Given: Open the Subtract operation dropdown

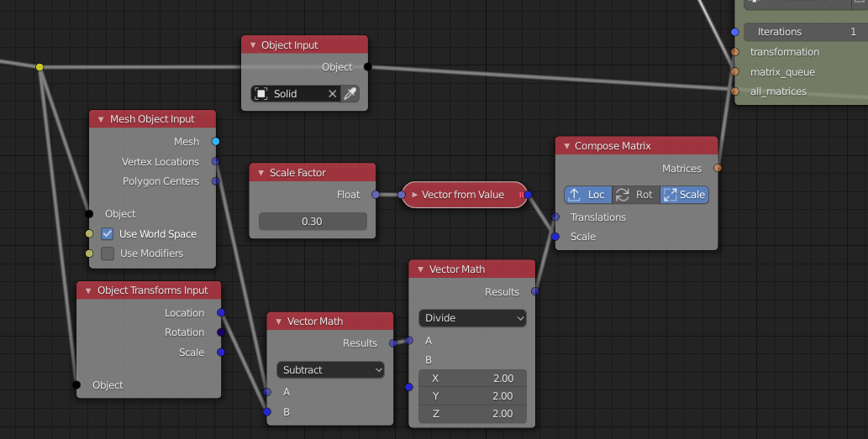Looking at the screenshot, I should tap(331, 370).
